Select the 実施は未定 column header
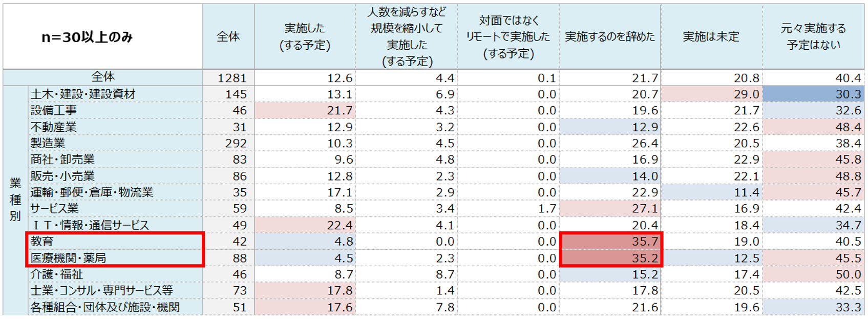This screenshot has height=319, width=868. pyautogui.click(x=711, y=36)
